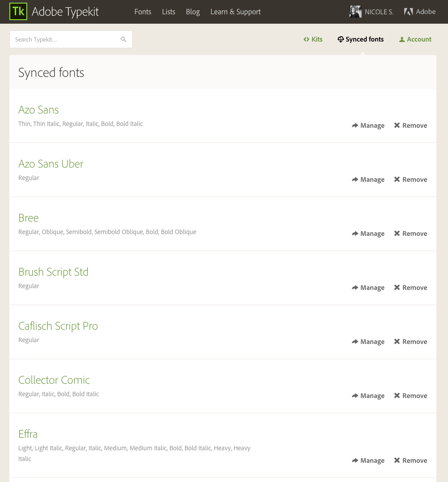Open the Effra font family link

(x=28, y=434)
